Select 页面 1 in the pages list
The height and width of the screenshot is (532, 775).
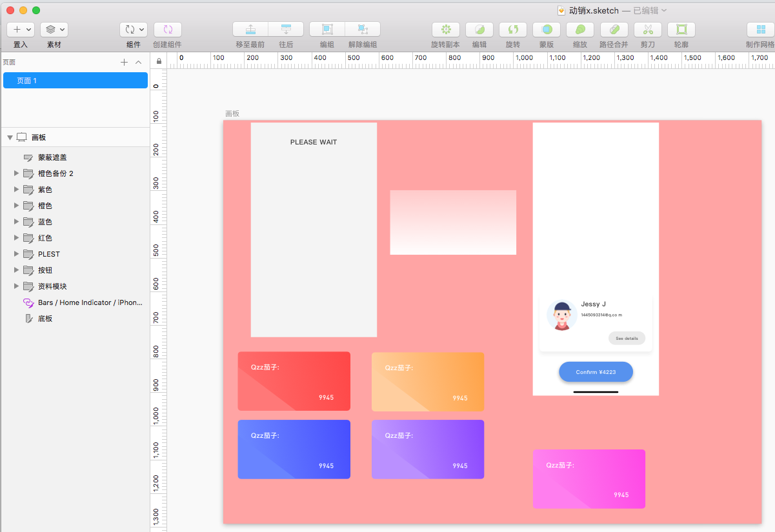(75, 81)
